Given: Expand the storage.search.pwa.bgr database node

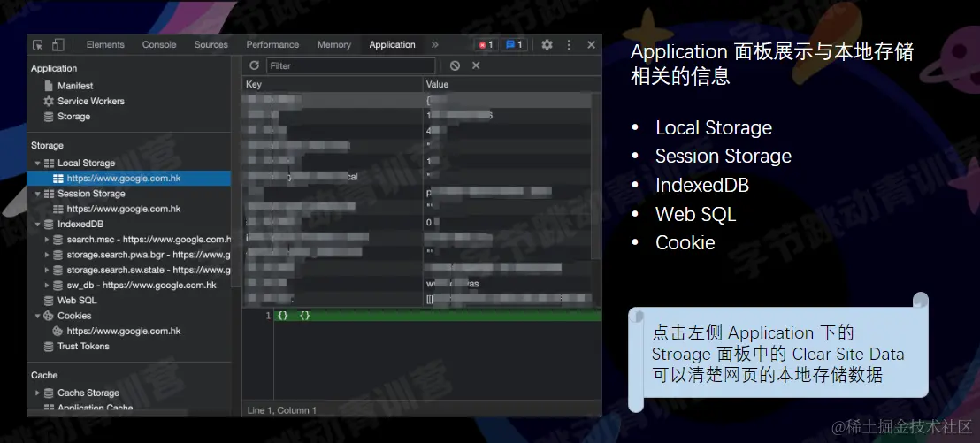Looking at the screenshot, I should [47, 255].
